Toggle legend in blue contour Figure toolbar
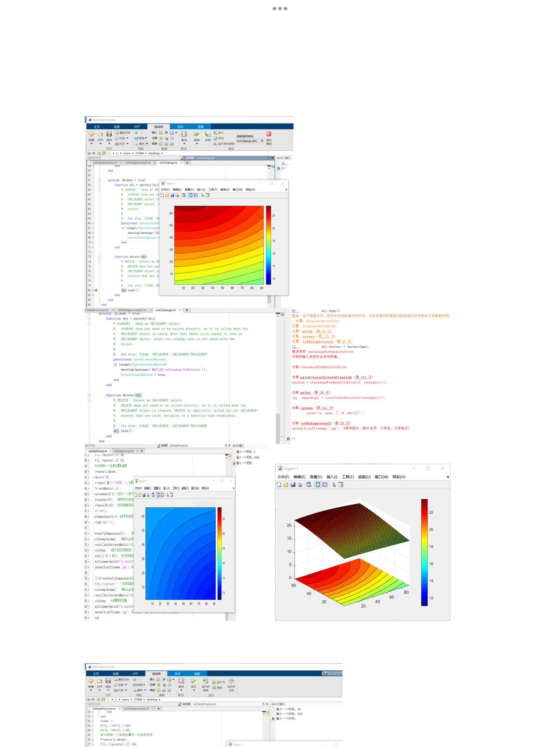The height and width of the screenshot is (747, 560). tap(162, 495)
